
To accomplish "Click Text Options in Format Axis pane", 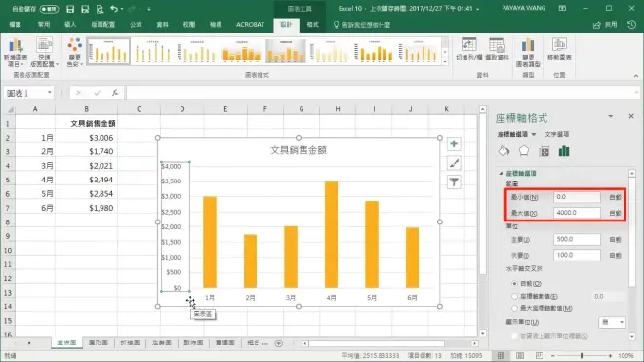I will tap(557, 134).
